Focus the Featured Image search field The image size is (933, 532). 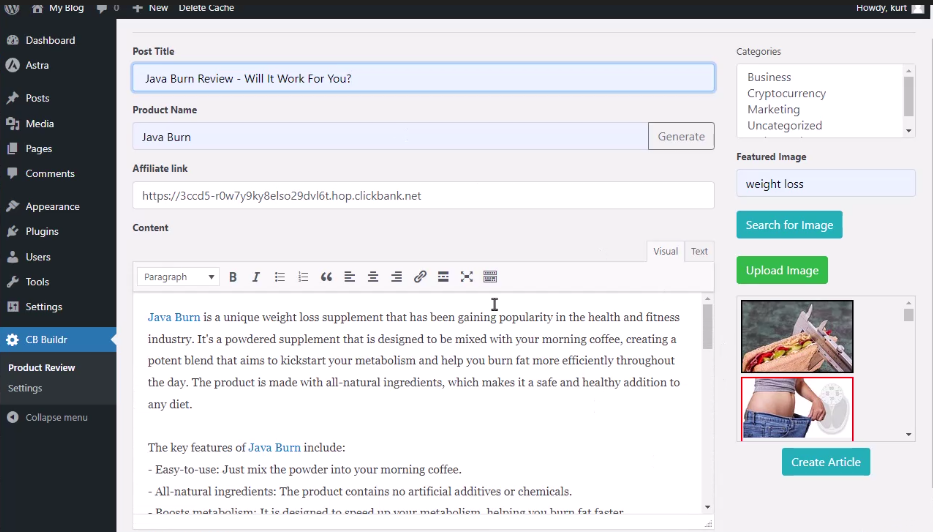click(825, 183)
